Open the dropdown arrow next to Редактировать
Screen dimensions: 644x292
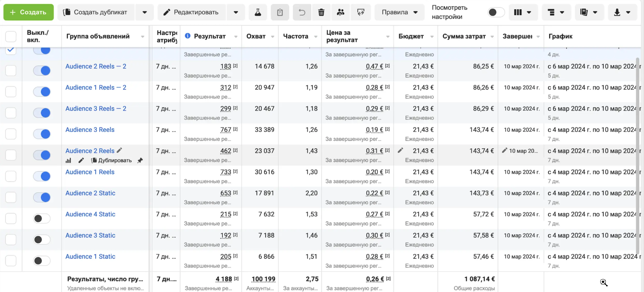(x=236, y=12)
